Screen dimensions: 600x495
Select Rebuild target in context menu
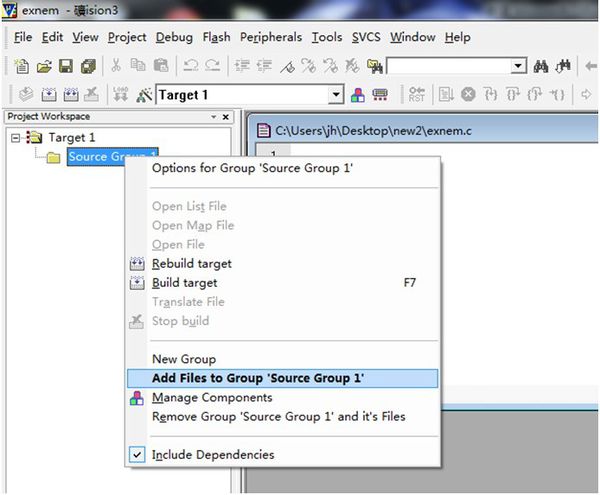[x=283, y=264]
